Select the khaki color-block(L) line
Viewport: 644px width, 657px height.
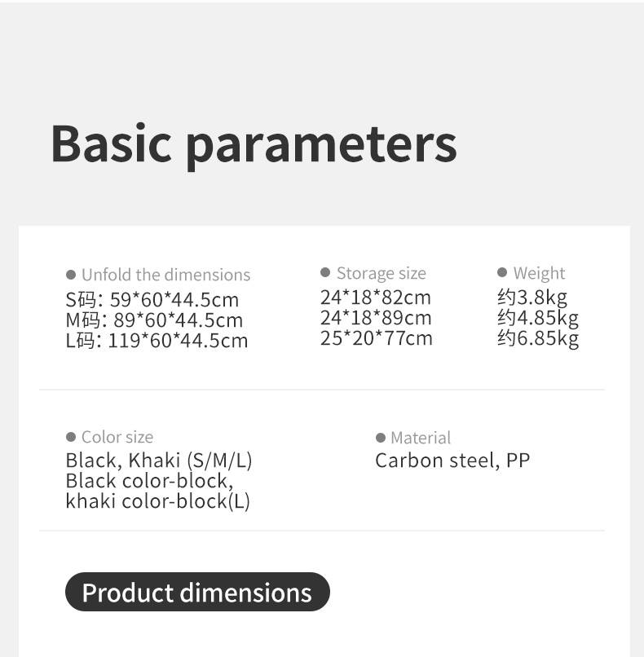point(157,500)
